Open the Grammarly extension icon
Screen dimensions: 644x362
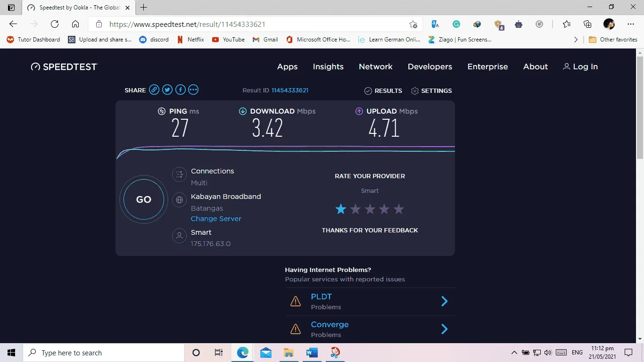pyautogui.click(x=456, y=24)
